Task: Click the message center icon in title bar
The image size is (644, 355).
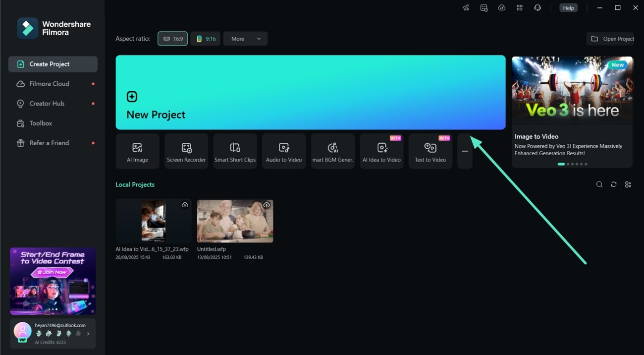Action: (484, 8)
